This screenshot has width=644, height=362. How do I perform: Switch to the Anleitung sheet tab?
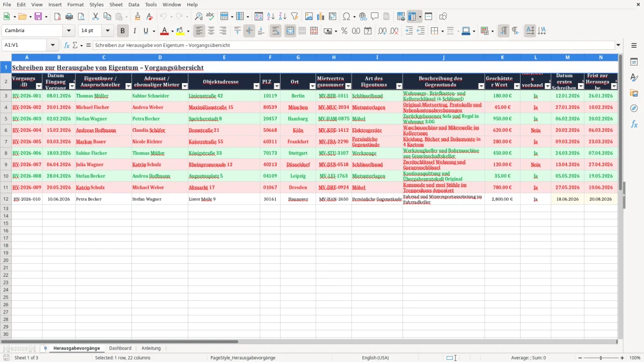coord(151,348)
